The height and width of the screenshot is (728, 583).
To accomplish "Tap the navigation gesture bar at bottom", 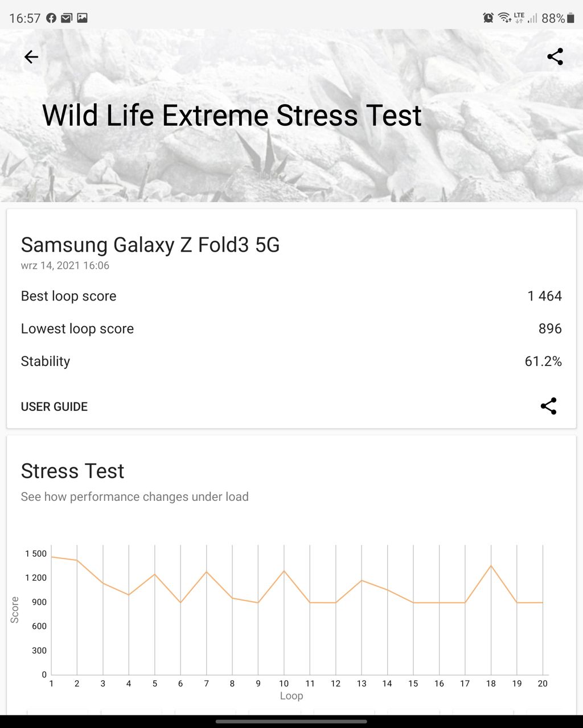I will tap(291, 721).
